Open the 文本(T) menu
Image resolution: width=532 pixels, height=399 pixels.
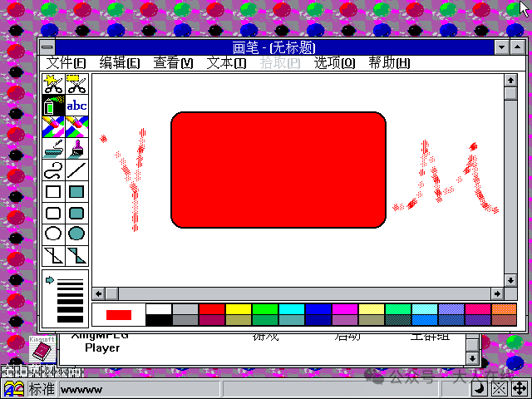[x=226, y=63]
